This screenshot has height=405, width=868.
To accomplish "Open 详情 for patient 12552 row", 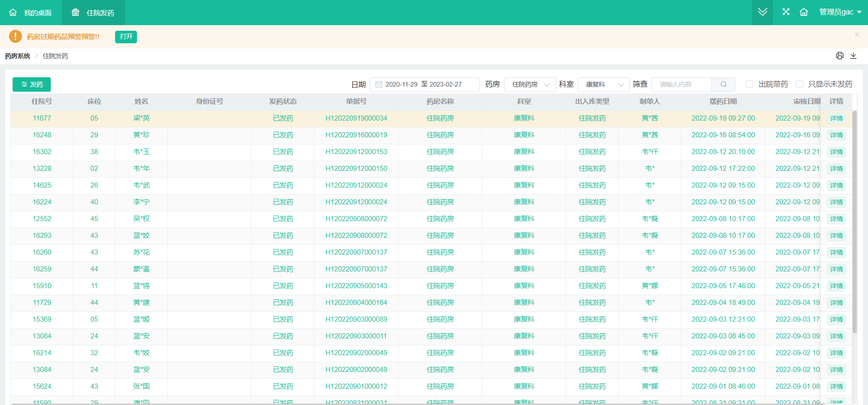I will pos(836,219).
